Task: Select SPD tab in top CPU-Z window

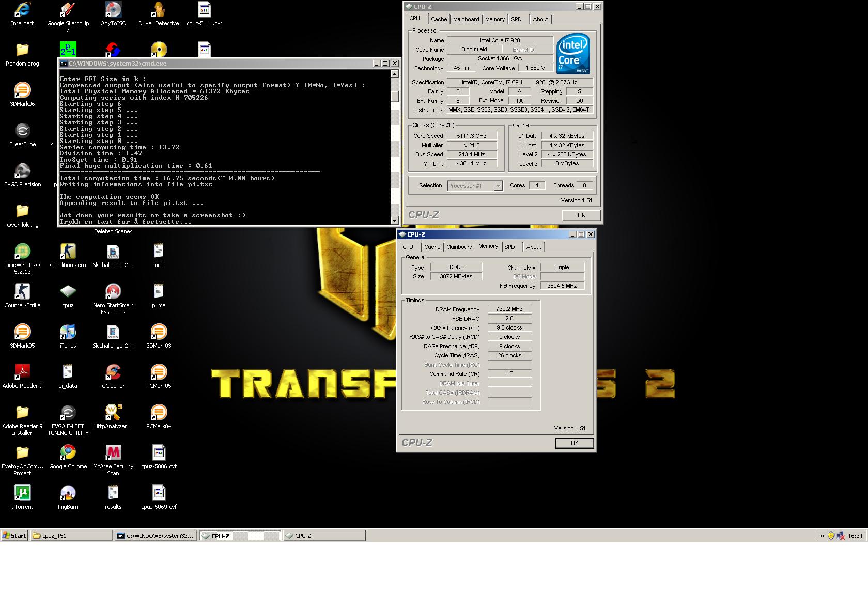Action: (x=516, y=19)
